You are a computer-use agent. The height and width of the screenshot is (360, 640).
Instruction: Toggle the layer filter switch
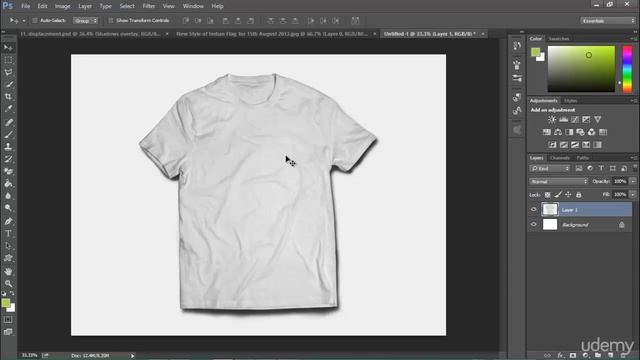point(635,168)
